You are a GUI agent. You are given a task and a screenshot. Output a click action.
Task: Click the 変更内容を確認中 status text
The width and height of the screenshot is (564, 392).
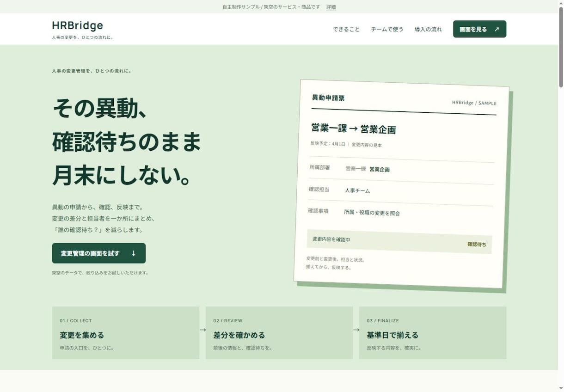click(x=331, y=239)
